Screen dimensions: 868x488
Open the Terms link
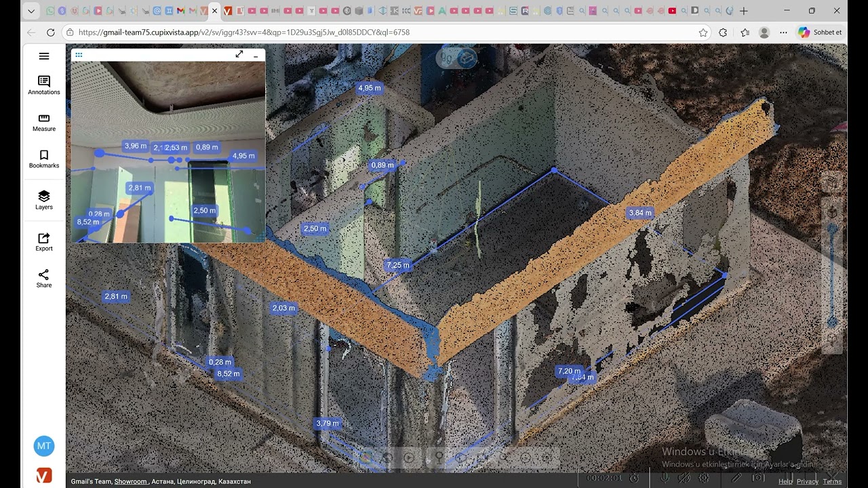click(832, 481)
